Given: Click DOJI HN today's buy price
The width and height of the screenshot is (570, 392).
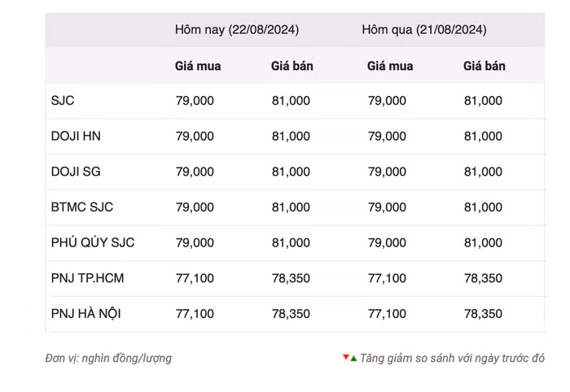Looking at the screenshot, I should tap(195, 136).
